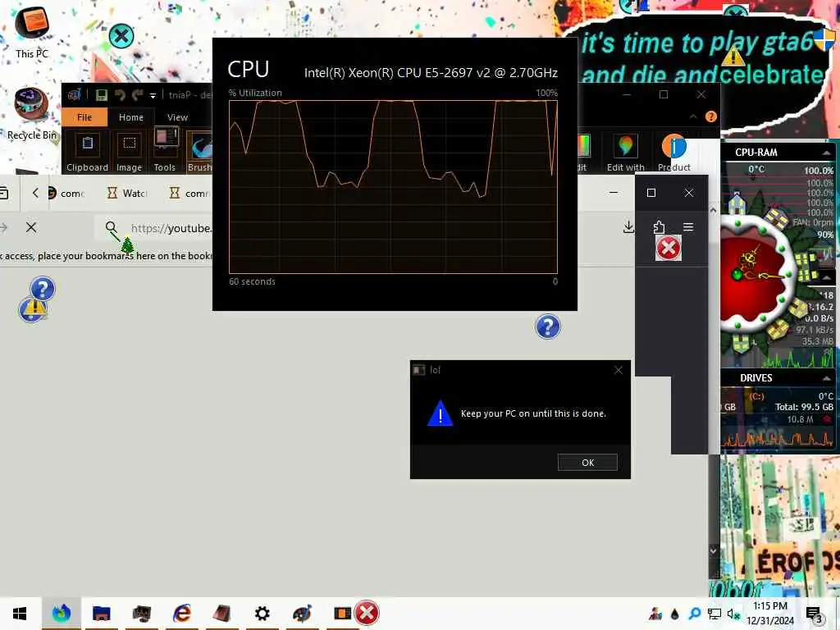840x630 pixels.
Task: Click the volume speaker icon in system tray
Action: click(733, 614)
